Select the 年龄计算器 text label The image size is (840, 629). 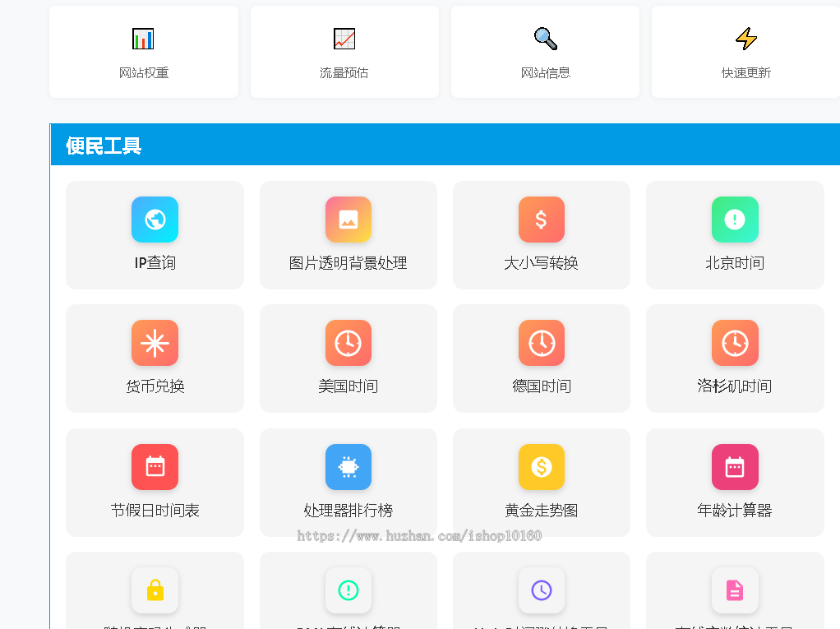735,510
